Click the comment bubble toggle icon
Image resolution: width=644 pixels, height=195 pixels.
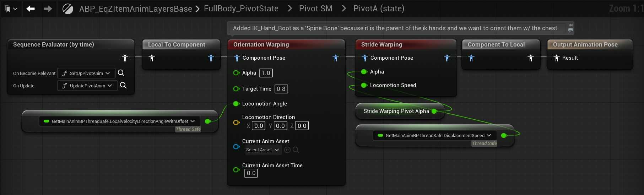[x=570, y=28]
